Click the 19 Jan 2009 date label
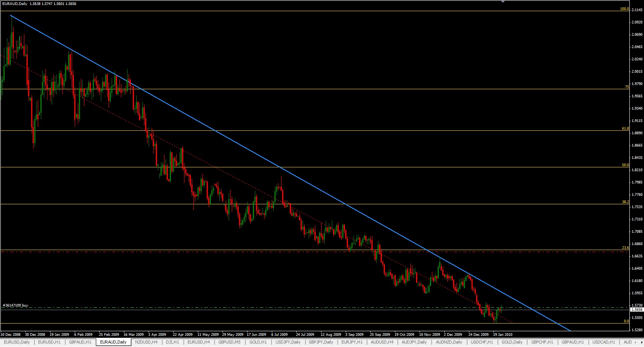 [x=59, y=335]
